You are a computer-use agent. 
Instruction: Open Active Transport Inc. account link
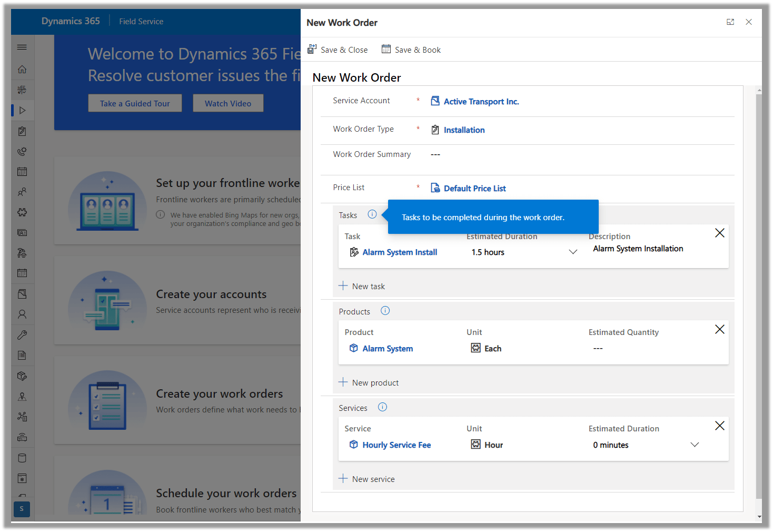[x=481, y=102]
